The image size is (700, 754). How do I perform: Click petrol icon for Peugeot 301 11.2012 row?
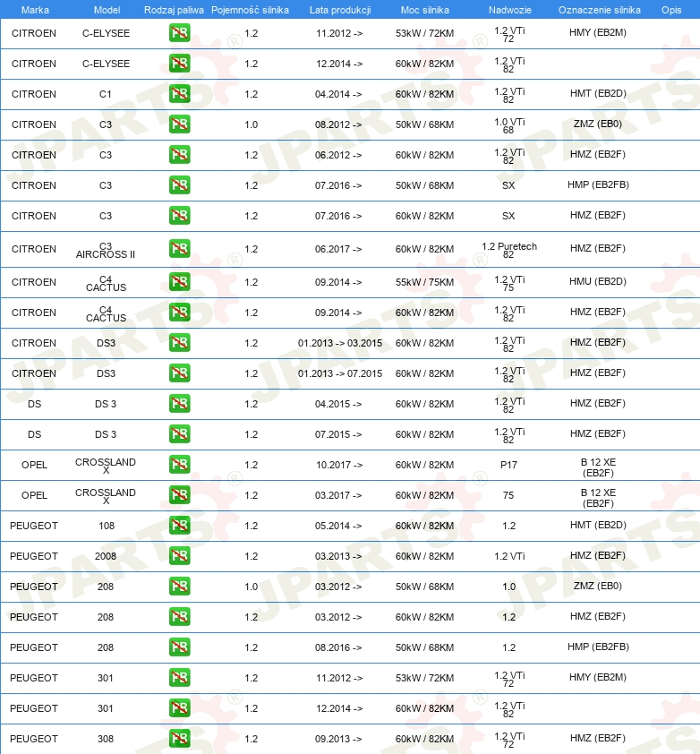click(x=179, y=678)
